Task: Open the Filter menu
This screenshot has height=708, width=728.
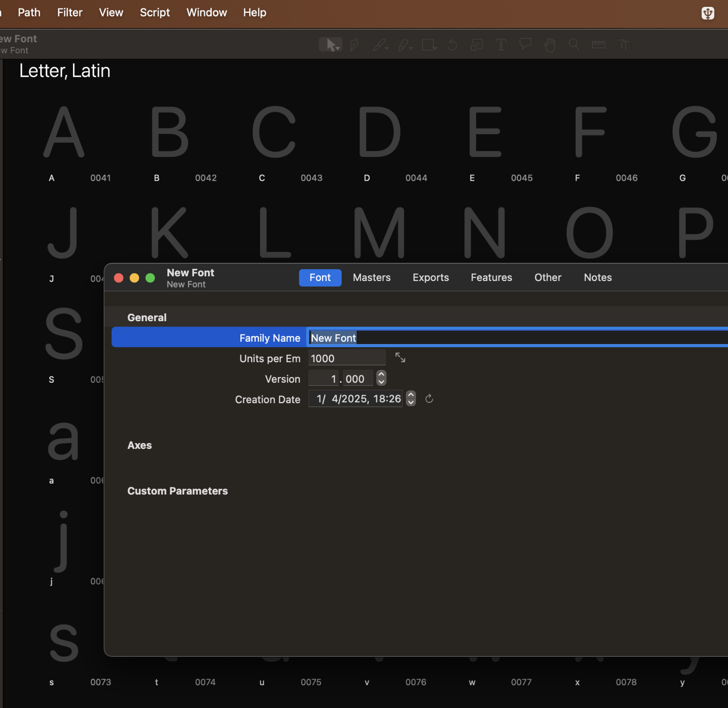Action: click(x=70, y=12)
